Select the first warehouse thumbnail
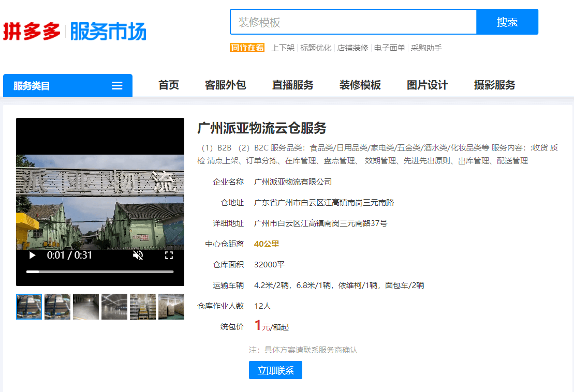 click(x=29, y=307)
